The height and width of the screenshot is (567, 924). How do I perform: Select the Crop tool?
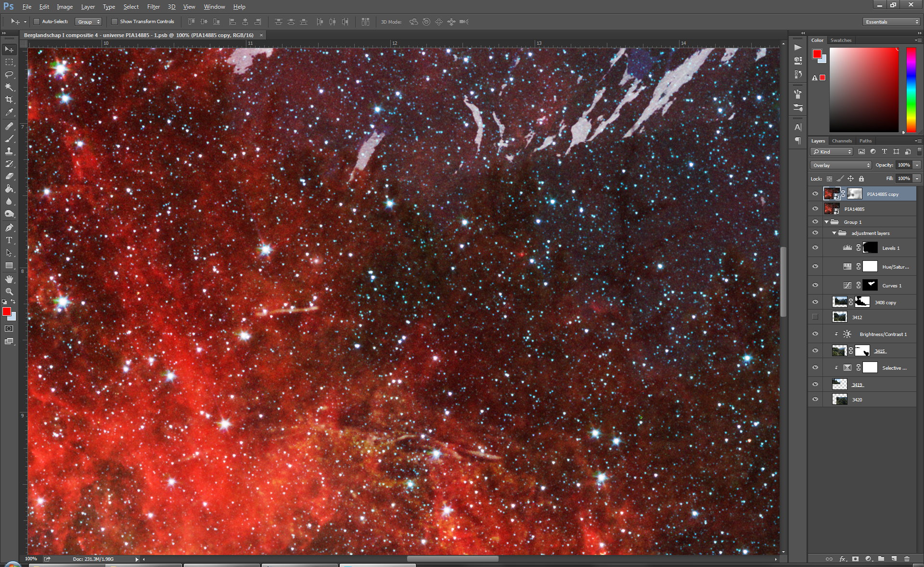point(9,100)
